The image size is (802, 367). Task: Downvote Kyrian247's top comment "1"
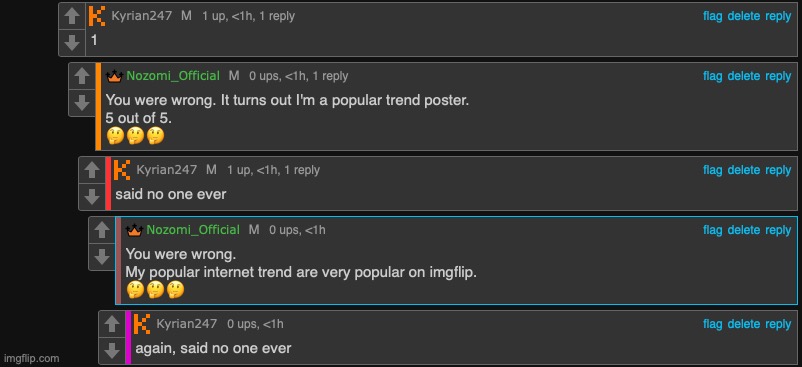(x=72, y=42)
